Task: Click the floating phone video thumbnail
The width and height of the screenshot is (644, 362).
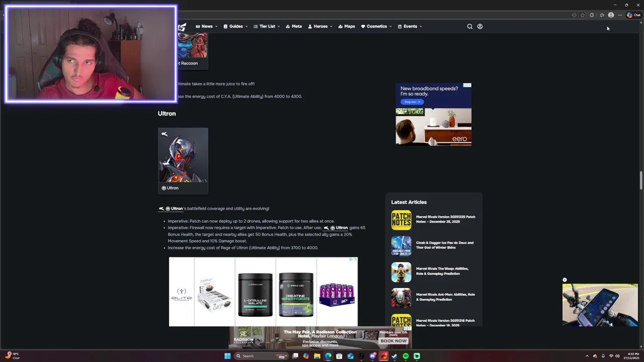Action: pyautogui.click(x=600, y=305)
